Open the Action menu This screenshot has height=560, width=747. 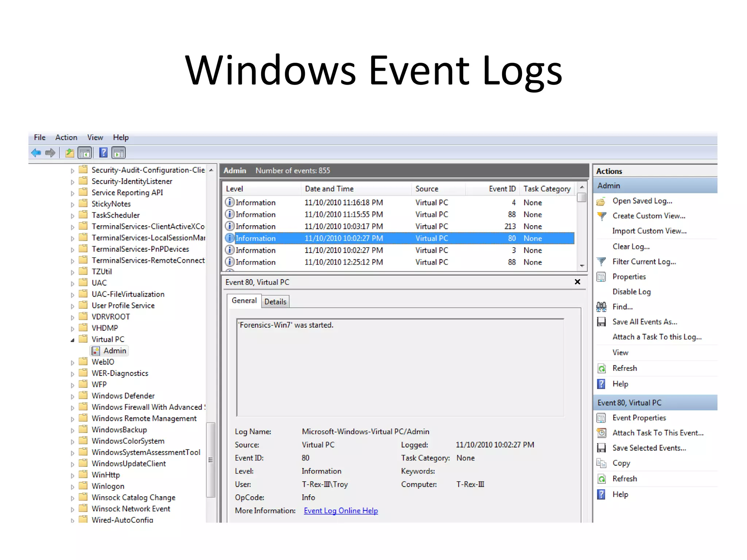(x=66, y=137)
